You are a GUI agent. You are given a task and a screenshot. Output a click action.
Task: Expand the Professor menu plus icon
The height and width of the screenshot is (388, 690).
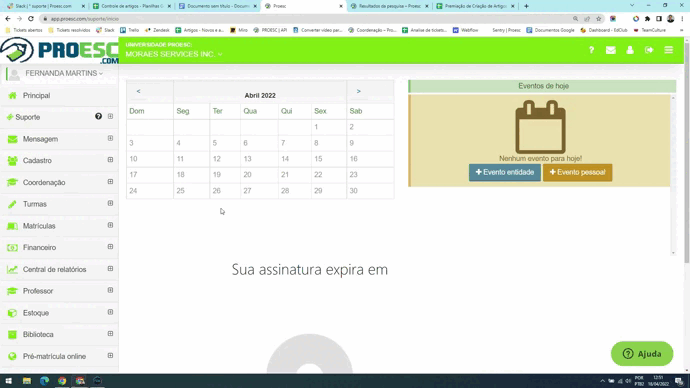coord(110,290)
